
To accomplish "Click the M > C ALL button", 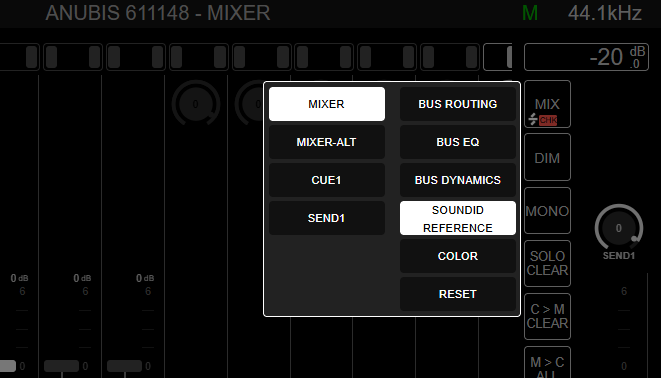I will 547,363.
